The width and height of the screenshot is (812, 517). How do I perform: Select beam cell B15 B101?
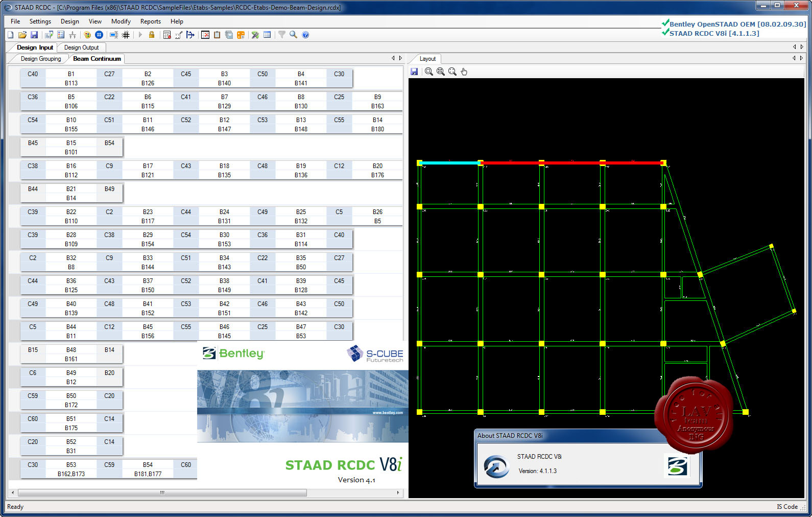tap(71, 148)
